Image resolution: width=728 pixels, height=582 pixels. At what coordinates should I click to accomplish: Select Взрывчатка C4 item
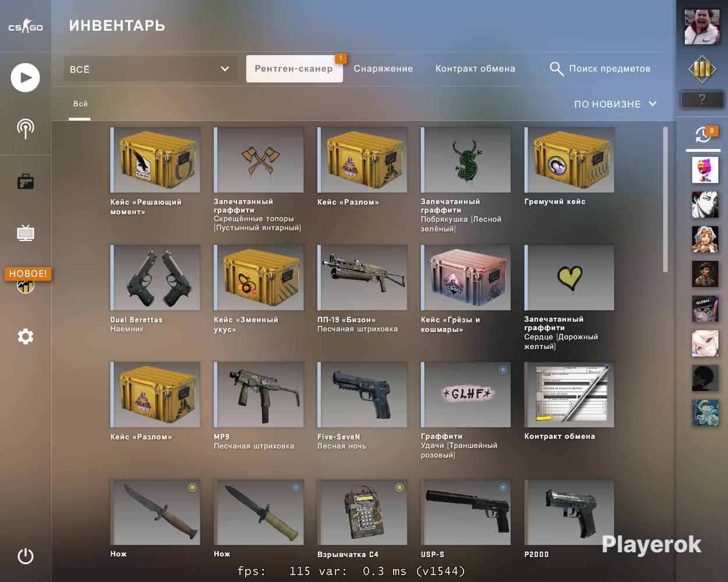(x=362, y=512)
